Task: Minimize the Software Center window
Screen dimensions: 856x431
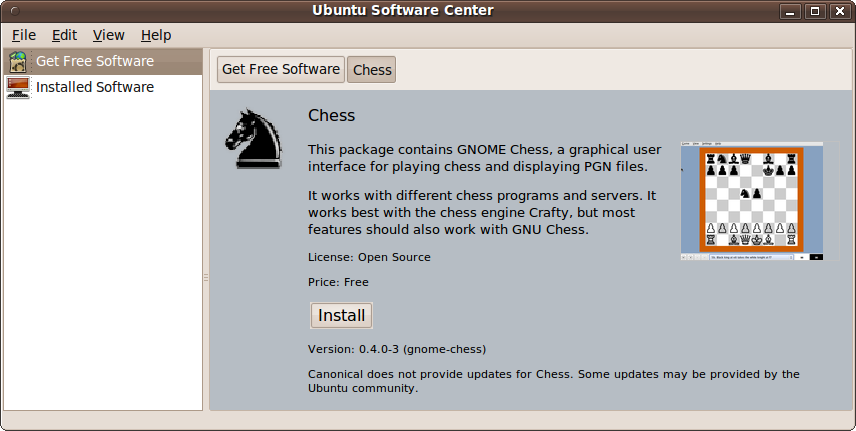Action: pos(789,11)
